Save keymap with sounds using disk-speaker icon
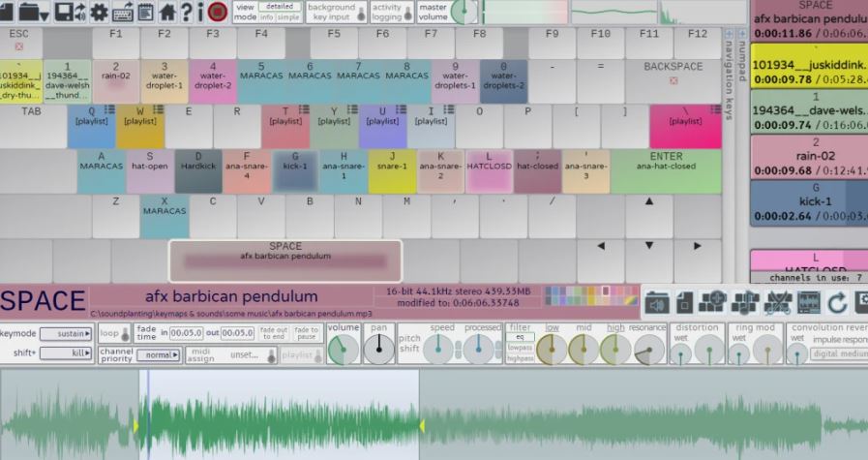The image size is (868, 460). [71, 12]
